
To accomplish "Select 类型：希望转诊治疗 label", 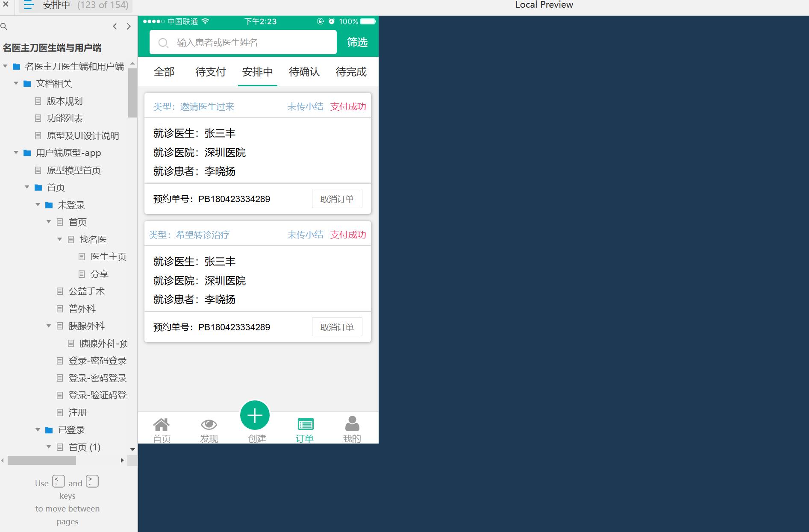I will 189,235.
